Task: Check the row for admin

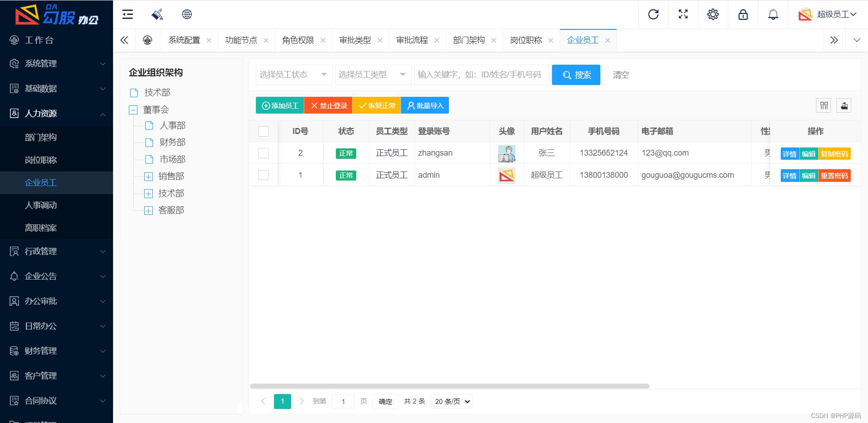Action: [263, 175]
